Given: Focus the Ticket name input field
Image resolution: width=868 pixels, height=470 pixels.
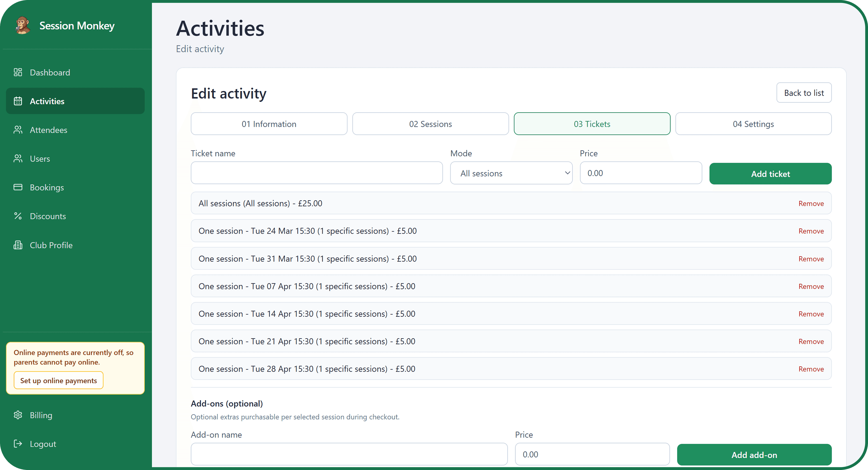Looking at the screenshot, I should (316, 173).
